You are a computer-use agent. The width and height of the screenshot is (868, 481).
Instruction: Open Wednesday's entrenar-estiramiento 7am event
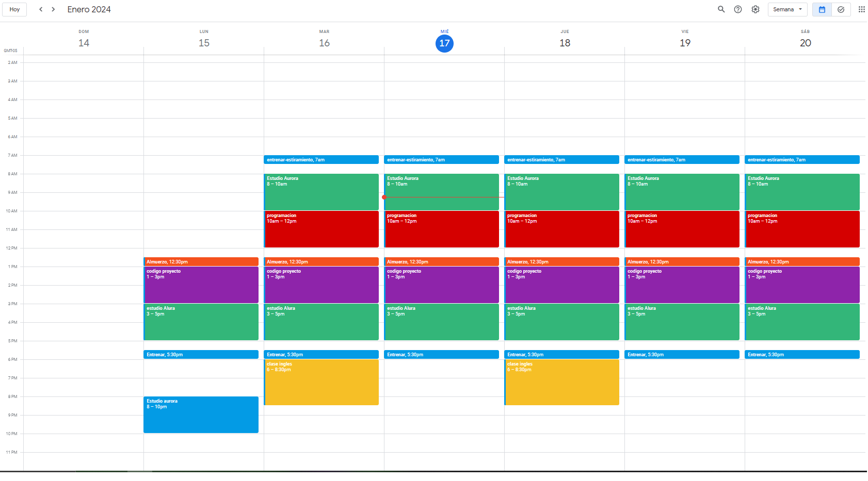point(441,160)
